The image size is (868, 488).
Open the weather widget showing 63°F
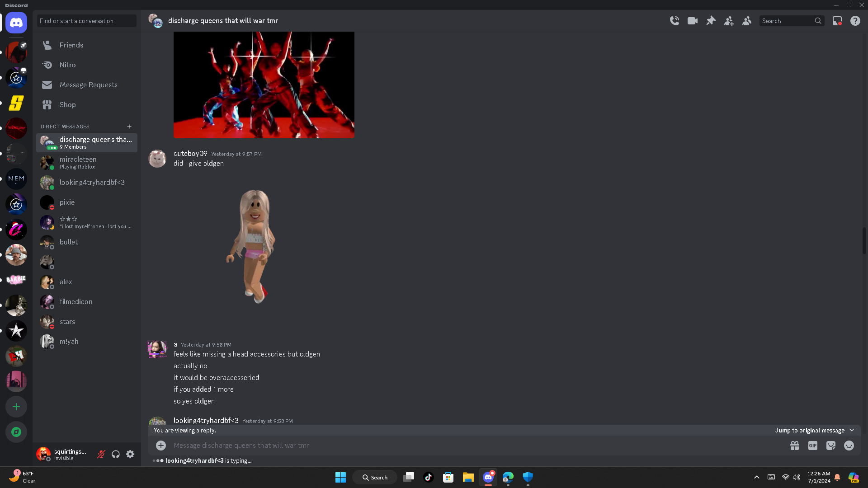pyautogui.click(x=23, y=477)
